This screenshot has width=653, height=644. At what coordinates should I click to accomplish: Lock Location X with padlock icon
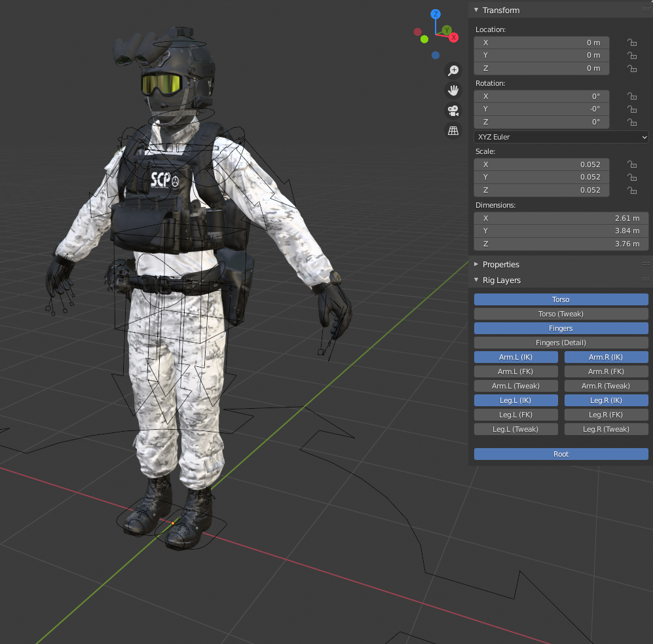(x=632, y=43)
